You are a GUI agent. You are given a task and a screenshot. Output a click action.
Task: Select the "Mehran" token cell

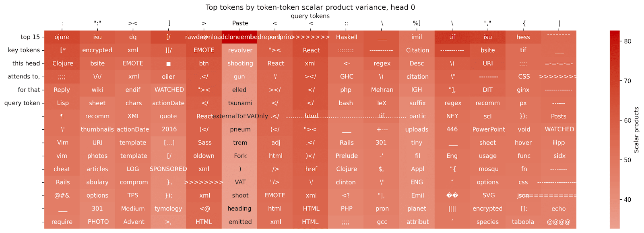tap(382, 90)
